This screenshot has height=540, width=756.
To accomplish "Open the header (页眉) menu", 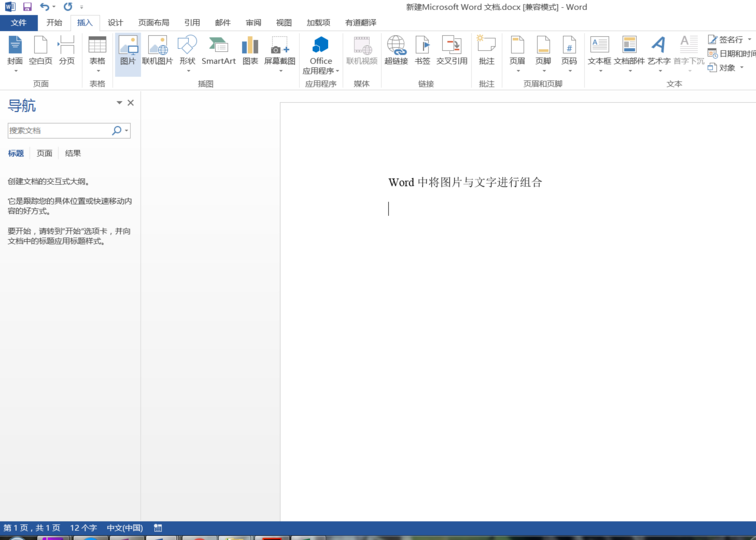I will [517, 54].
